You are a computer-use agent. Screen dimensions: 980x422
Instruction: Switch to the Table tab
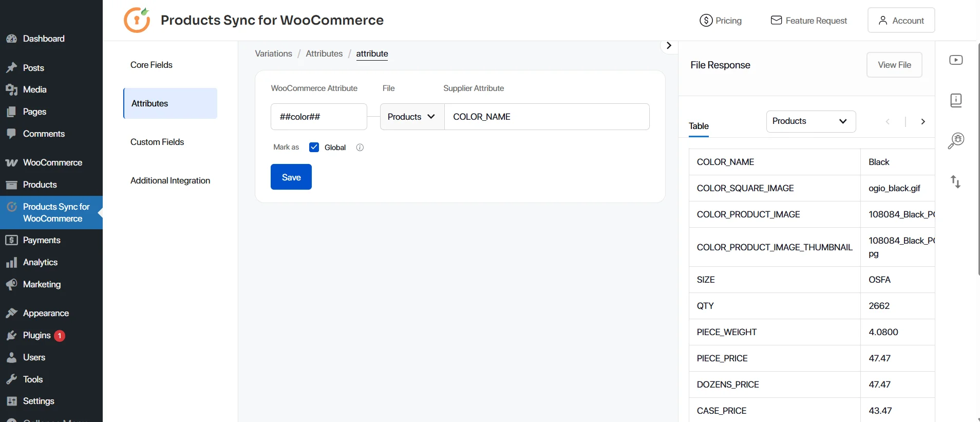pos(699,126)
